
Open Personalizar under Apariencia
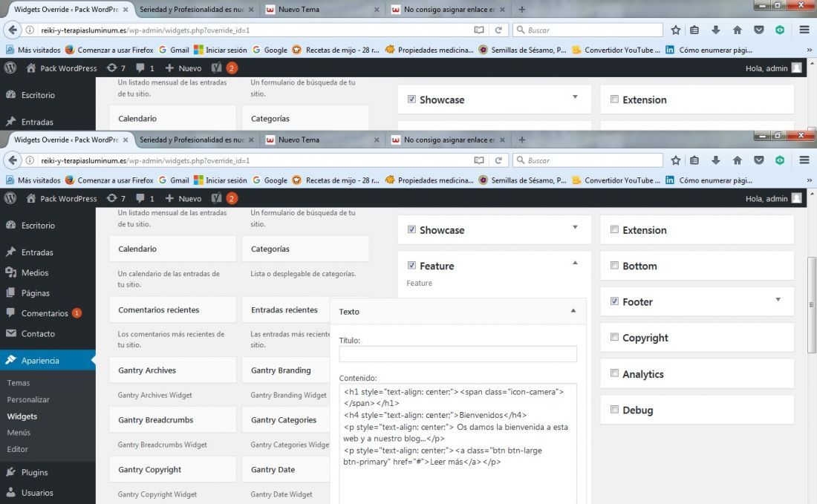pos(28,399)
